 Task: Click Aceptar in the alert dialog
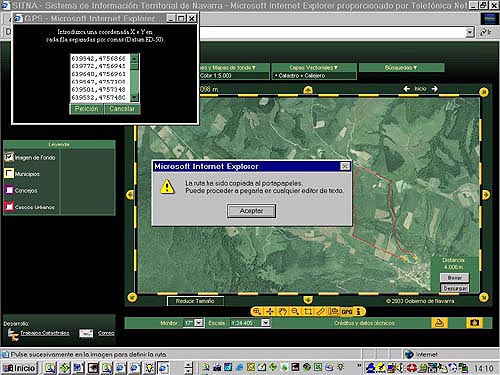coord(251,211)
